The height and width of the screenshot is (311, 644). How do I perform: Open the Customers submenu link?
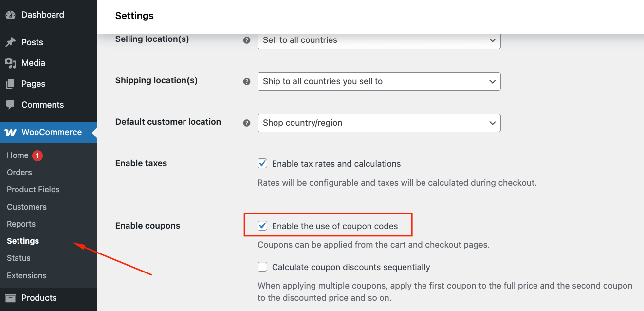pyautogui.click(x=27, y=207)
